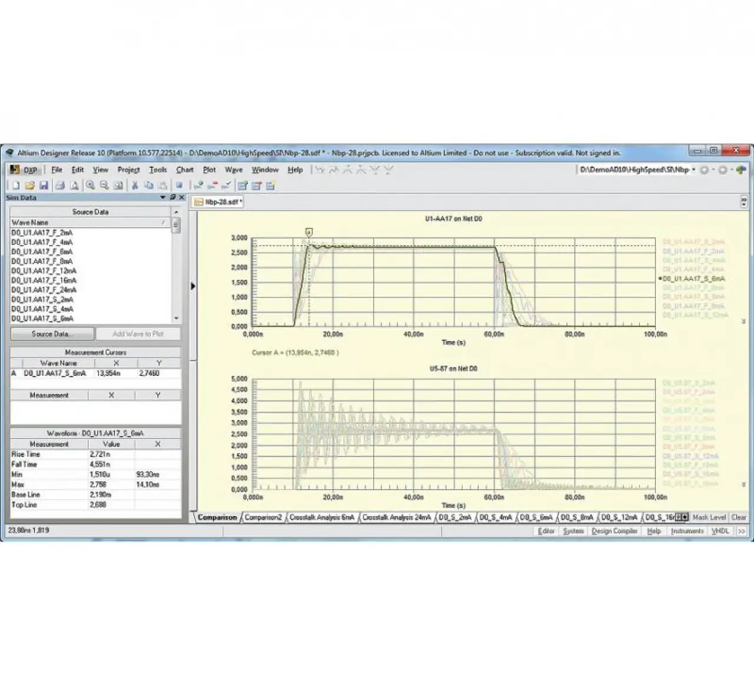This screenshot has height=700, width=754.
Task: Select the D0_U1.AA17_S_6mA legend entry
Action: point(693,278)
